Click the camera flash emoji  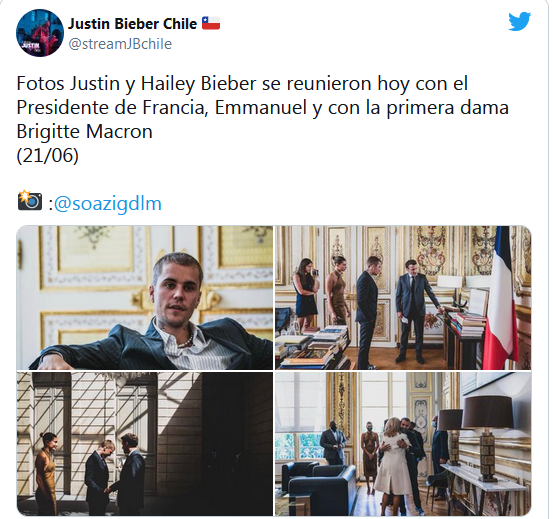point(30,201)
